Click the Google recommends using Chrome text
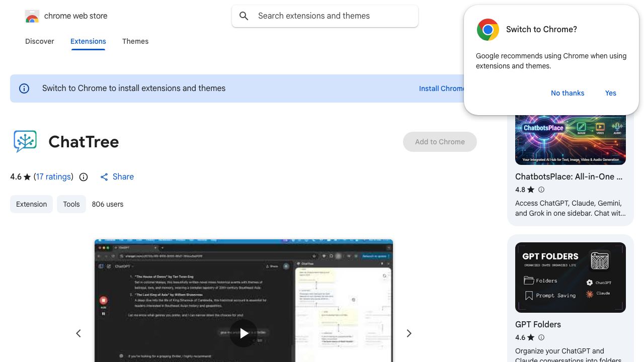Image resolution: width=644 pixels, height=362 pixels. pyautogui.click(x=551, y=61)
